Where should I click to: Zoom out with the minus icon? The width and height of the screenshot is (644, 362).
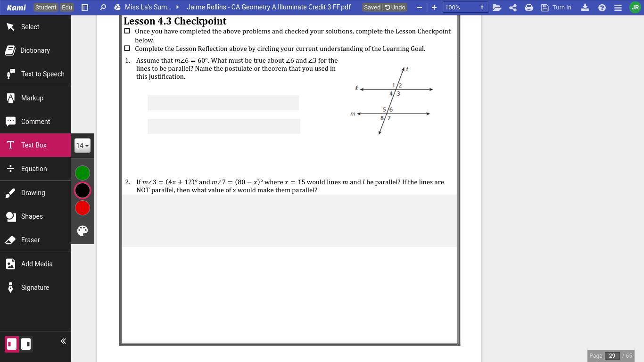coord(419,8)
